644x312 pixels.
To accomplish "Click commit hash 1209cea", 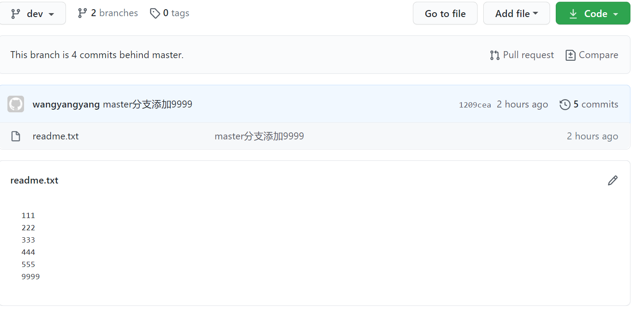I will click(474, 105).
